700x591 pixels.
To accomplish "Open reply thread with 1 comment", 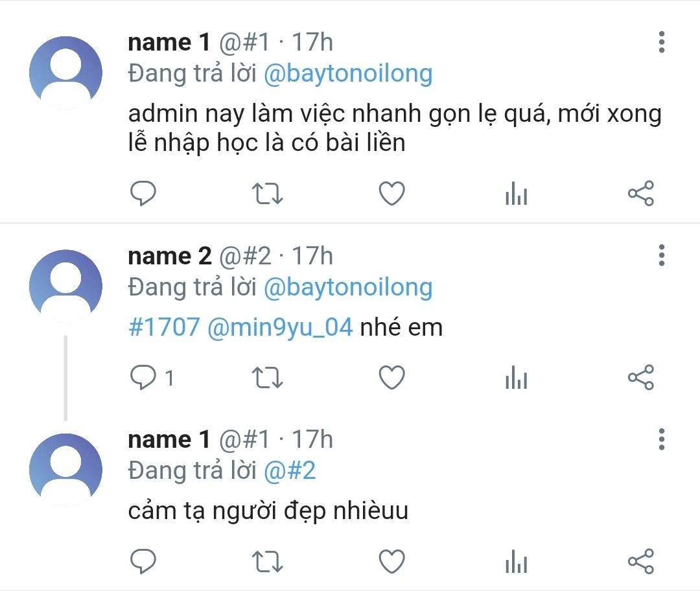I will (x=152, y=378).
